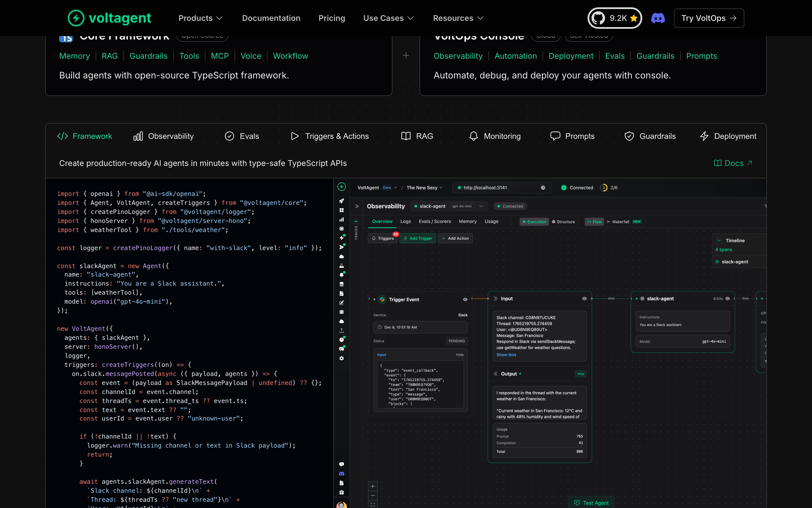The height and width of the screenshot is (508, 812).
Task: Open the bar chart icon in console sidebar
Action: tap(342, 219)
